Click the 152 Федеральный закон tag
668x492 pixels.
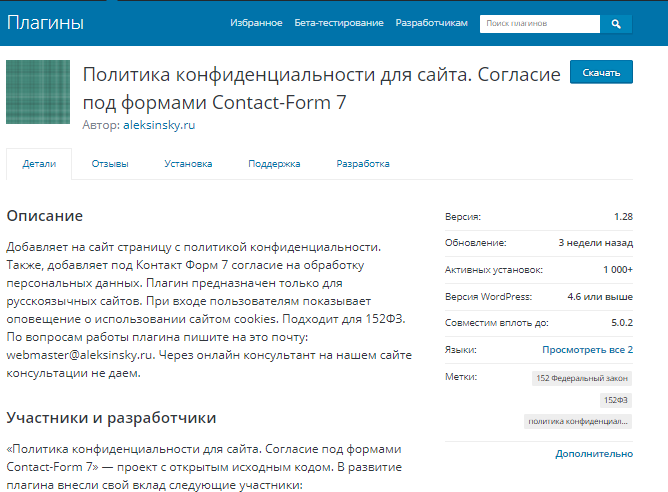582,378
